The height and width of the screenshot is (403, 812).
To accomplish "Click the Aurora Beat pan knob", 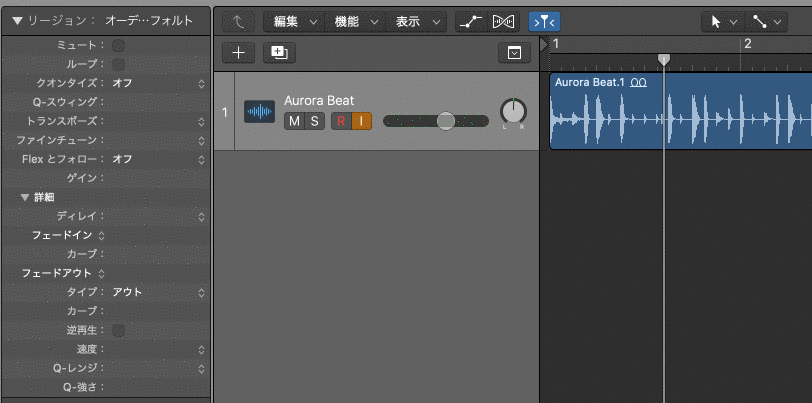I will (513, 111).
